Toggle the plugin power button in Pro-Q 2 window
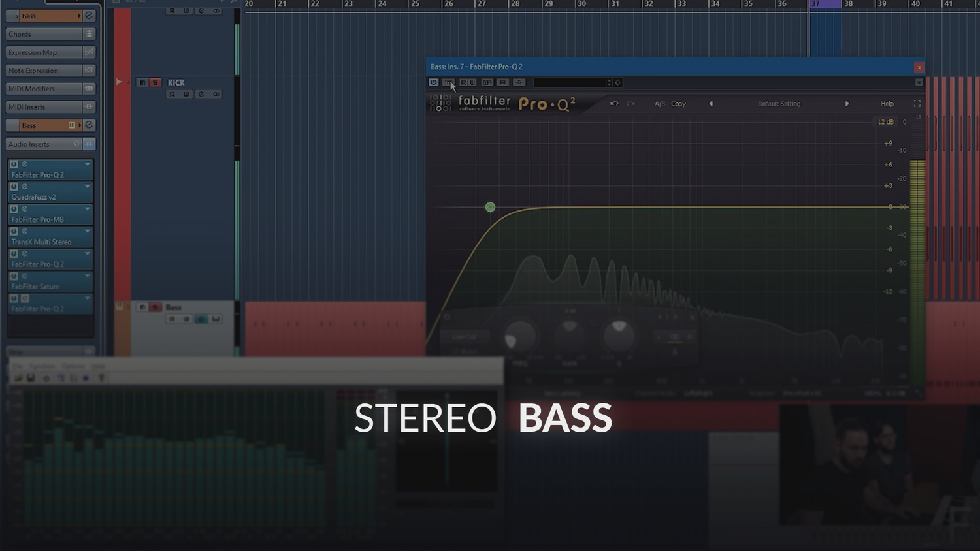The width and height of the screenshot is (980, 551). coord(434,82)
